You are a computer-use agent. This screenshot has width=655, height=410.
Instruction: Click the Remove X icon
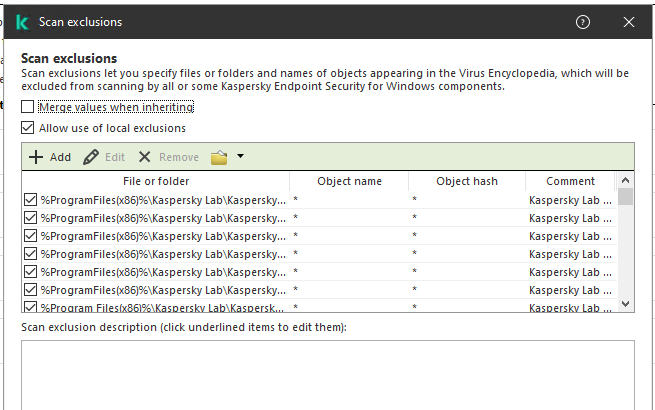(x=145, y=157)
